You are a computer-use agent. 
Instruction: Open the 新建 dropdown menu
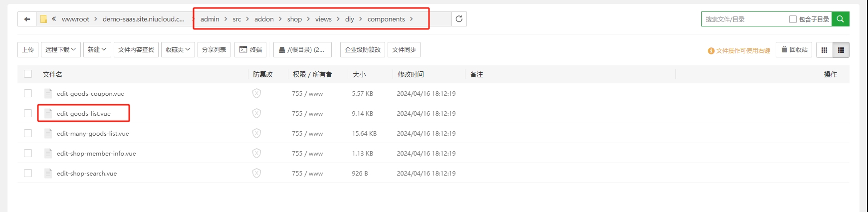(x=97, y=50)
